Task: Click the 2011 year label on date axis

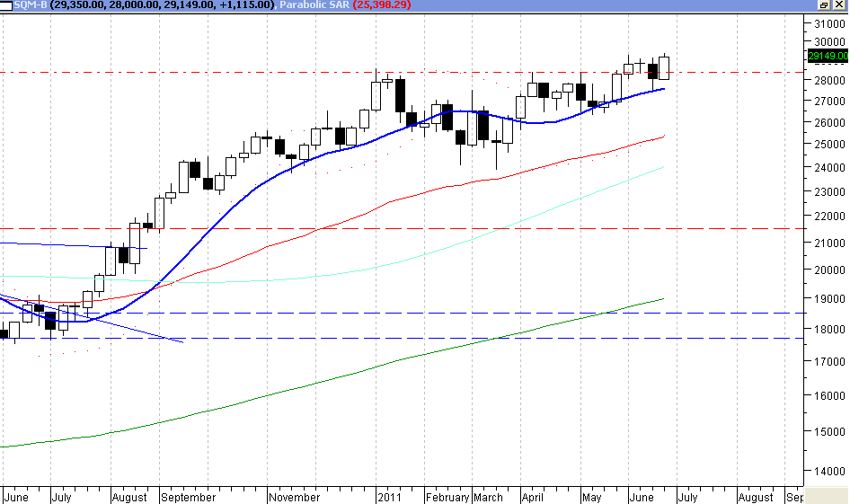Action: click(x=389, y=497)
